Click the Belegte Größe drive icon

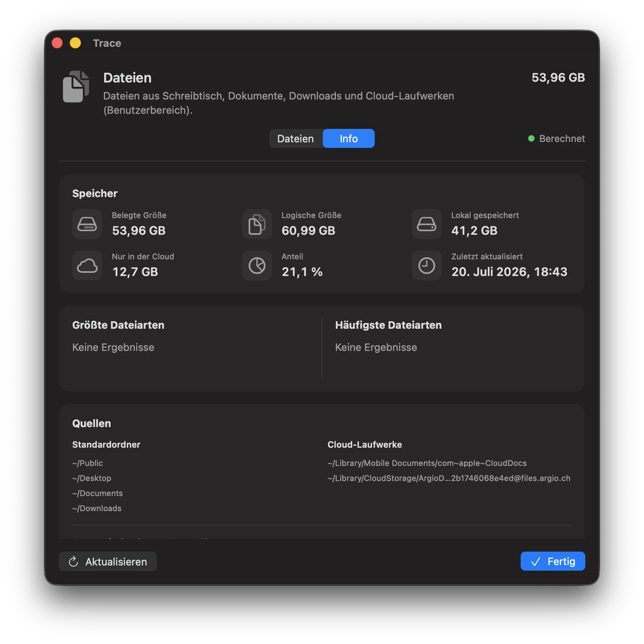click(x=87, y=224)
